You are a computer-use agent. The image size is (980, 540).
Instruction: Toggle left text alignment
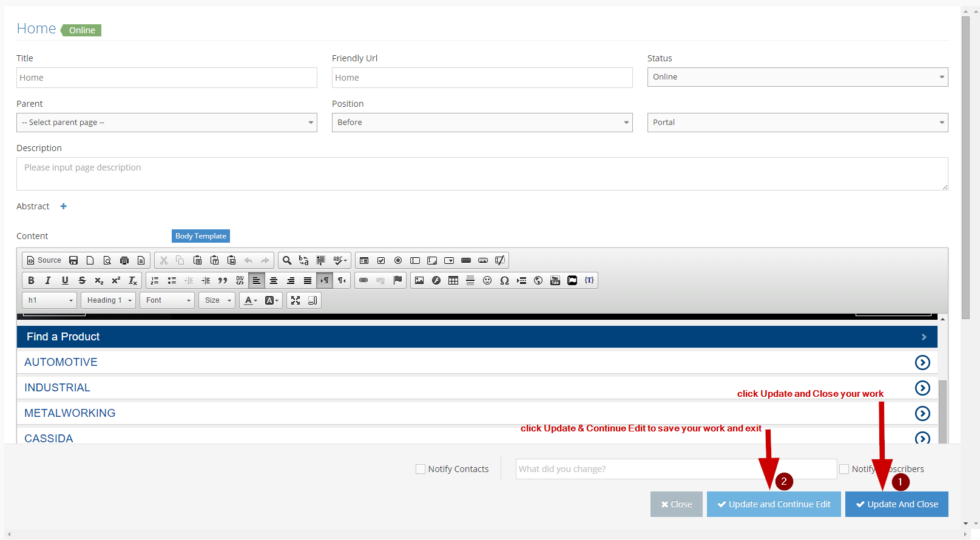click(257, 280)
